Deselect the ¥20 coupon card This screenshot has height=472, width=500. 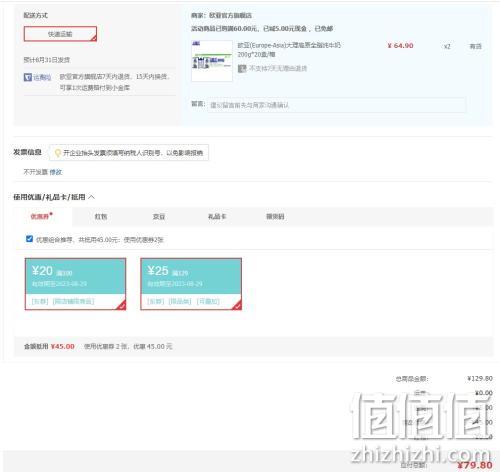(x=76, y=284)
